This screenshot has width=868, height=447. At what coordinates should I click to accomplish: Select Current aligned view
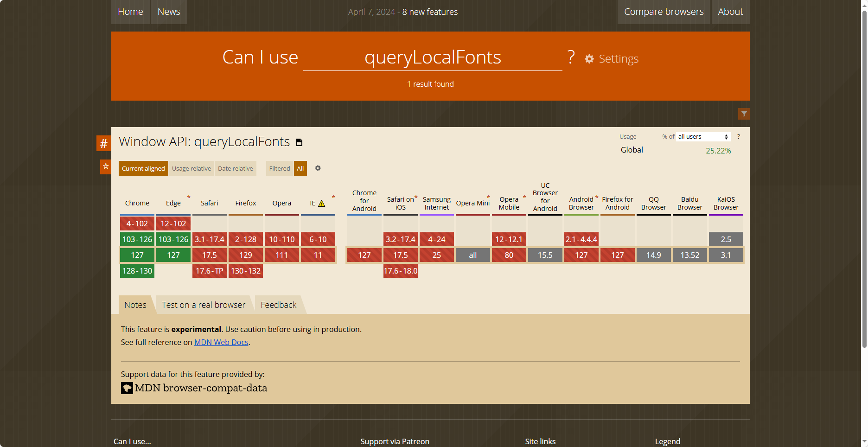143,168
